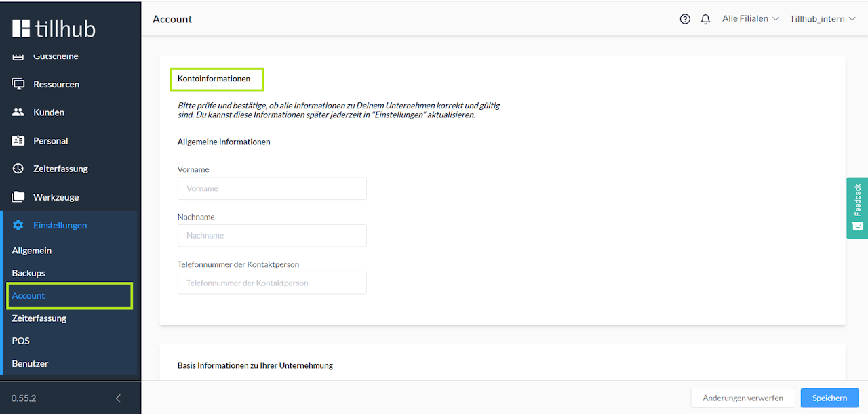Click the Einstellungen gear icon

click(x=18, y=225)
